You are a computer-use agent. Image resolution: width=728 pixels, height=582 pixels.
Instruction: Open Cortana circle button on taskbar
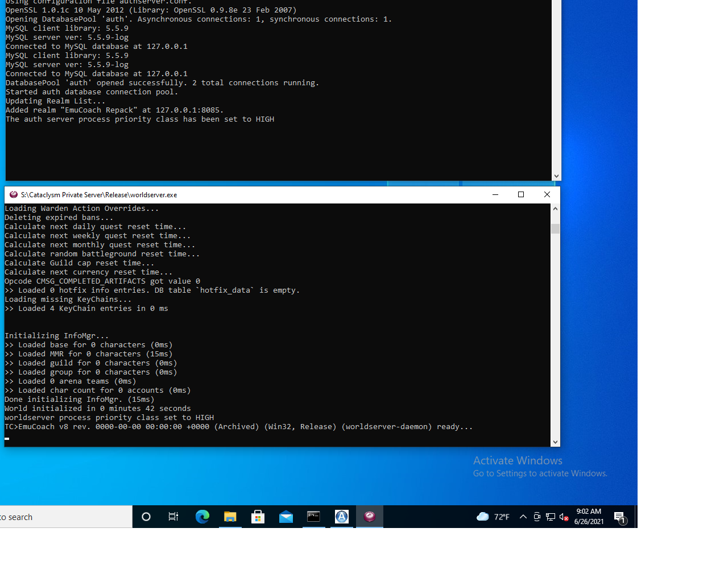click(x=146, y=517)
